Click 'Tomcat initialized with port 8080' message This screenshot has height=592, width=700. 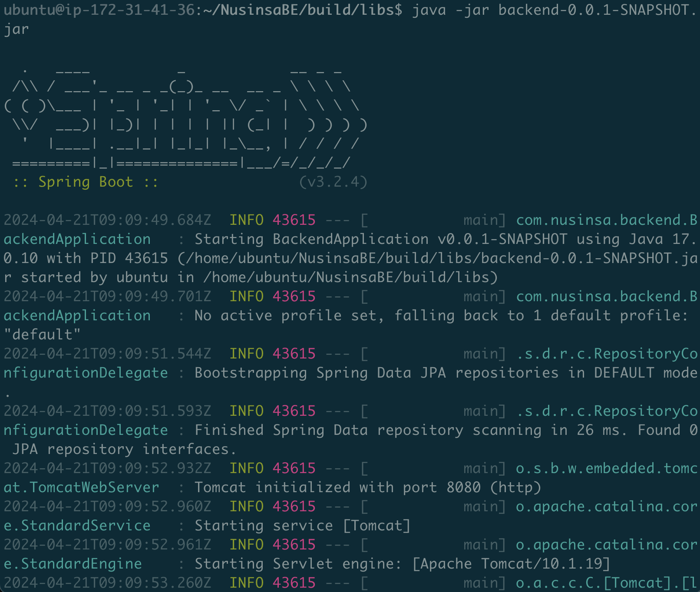[x=337, y=487]
